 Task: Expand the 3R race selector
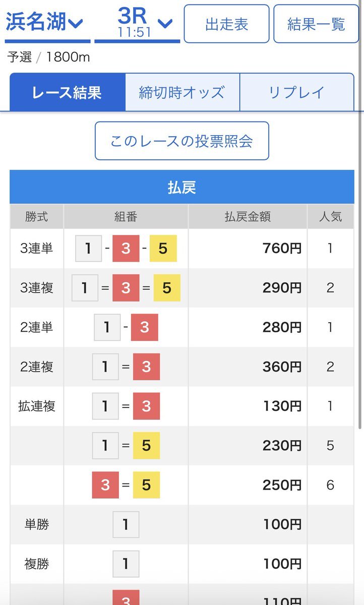(x=137, y=23)
